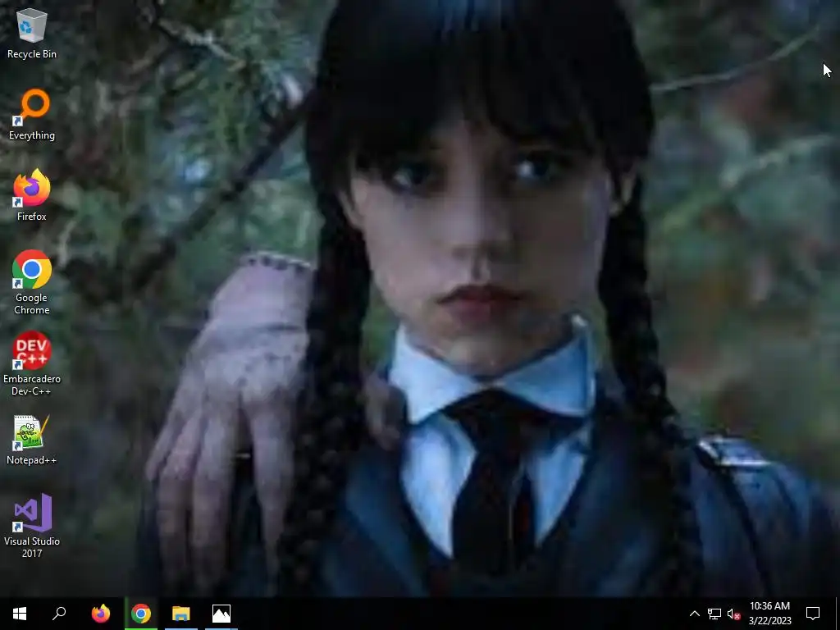The image size is (840, 630).
Task: Select the Embarcadero Dev-C++ desktop shortcut
Action: [32, 363]
